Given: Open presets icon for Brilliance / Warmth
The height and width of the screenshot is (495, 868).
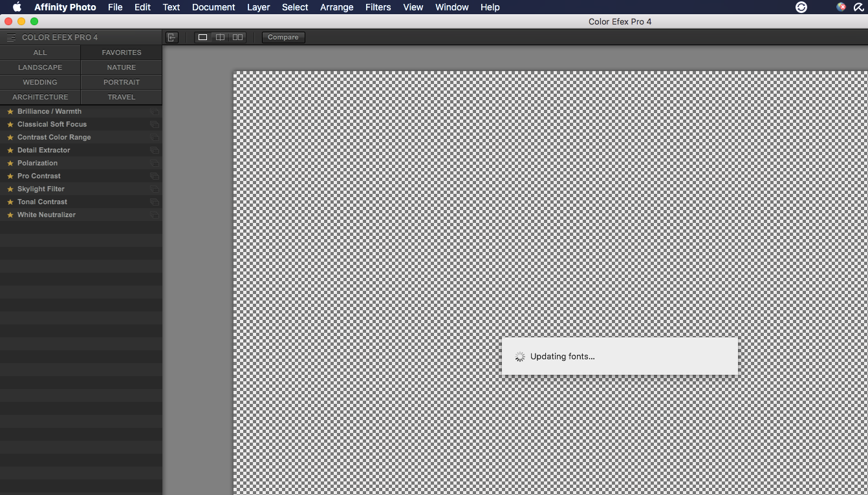Looking at the screenshot, I should (x=155, y=112).
